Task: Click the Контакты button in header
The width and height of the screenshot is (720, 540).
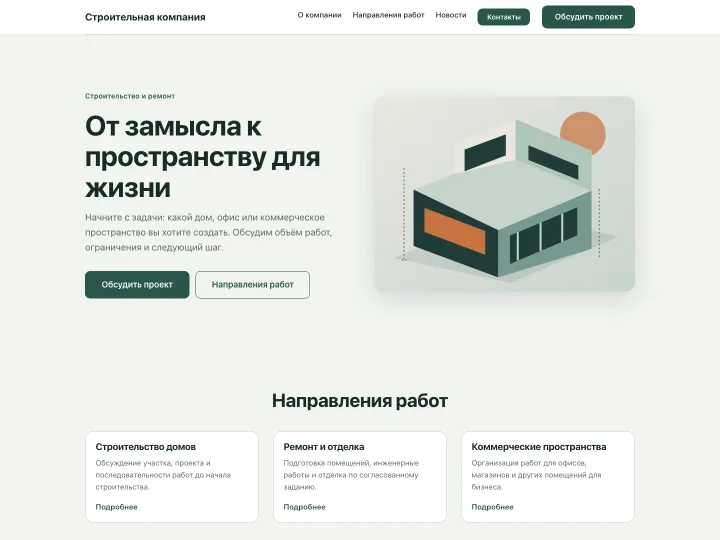Action: pos(504,17)
